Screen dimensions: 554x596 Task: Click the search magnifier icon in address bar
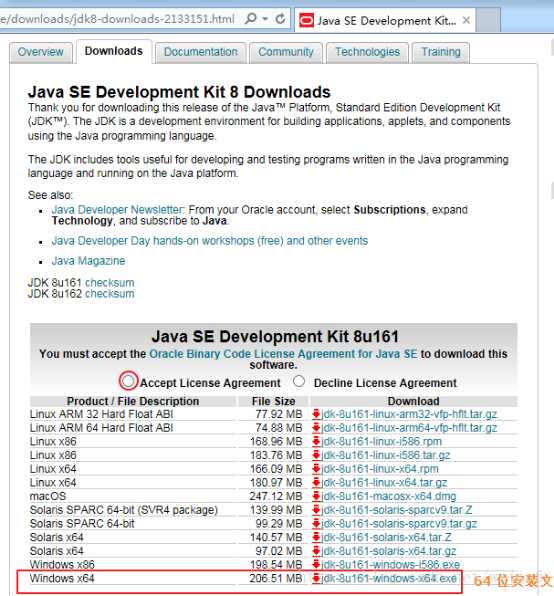click(251, 18)
